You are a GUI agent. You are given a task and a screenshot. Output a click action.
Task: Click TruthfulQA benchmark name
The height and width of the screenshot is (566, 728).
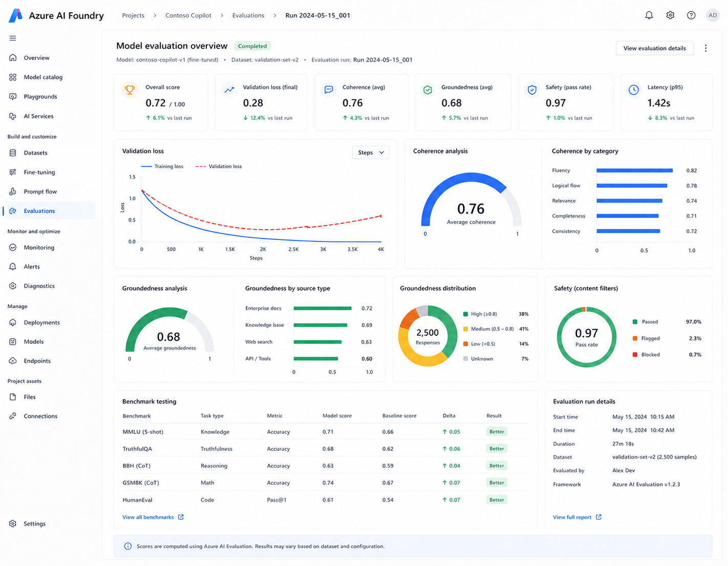tap(137, 449)
